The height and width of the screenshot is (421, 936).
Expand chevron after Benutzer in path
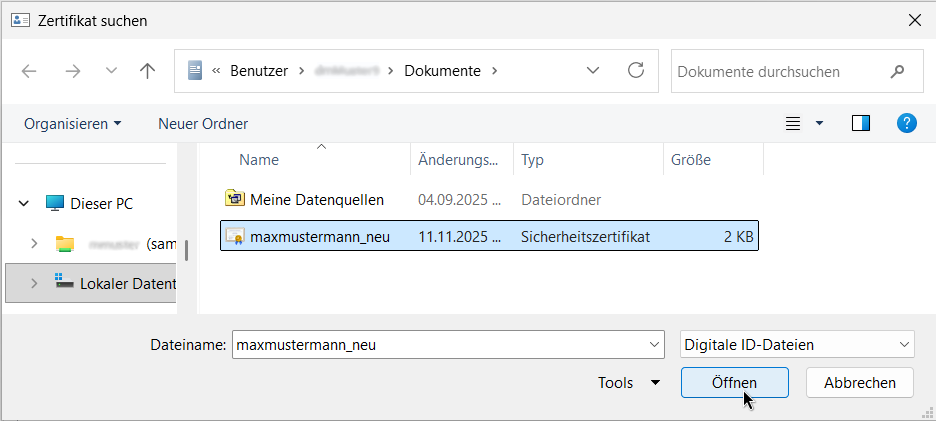303,71
